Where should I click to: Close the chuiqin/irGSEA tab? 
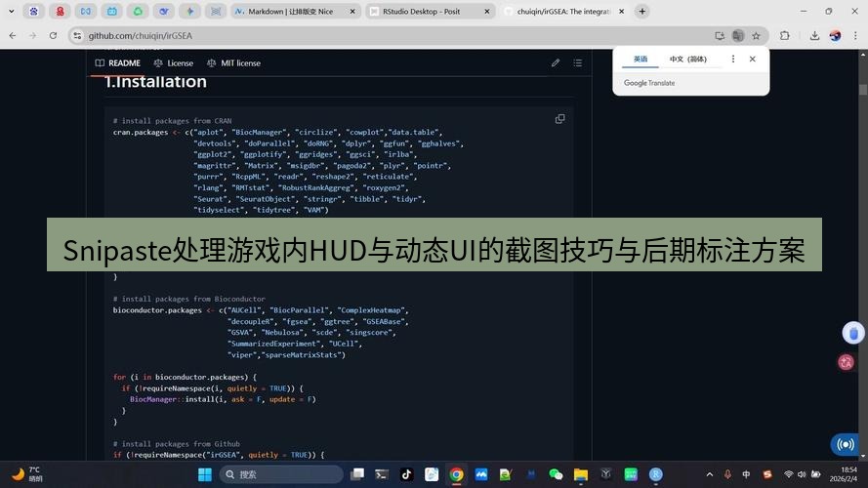[621, 11]
